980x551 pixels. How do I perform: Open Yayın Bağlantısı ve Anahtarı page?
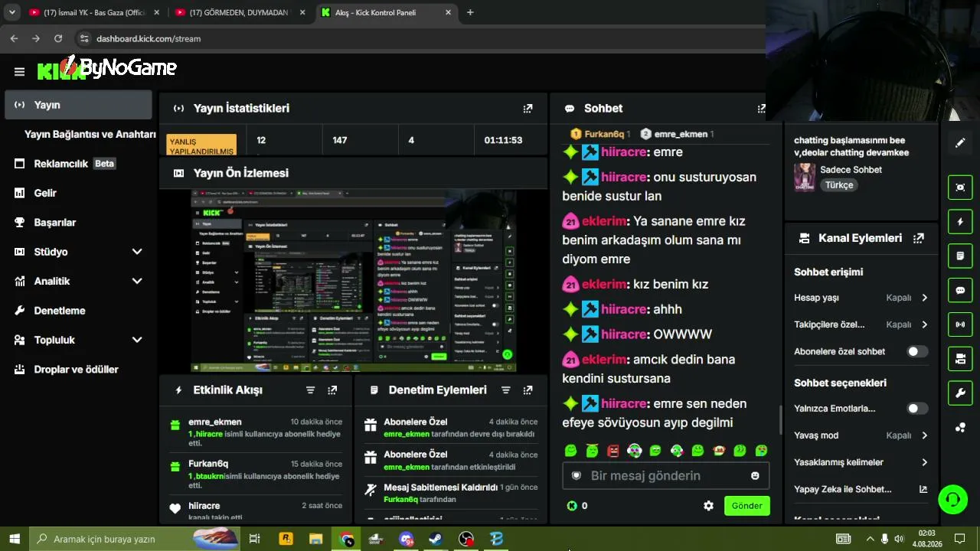point(90,134)
